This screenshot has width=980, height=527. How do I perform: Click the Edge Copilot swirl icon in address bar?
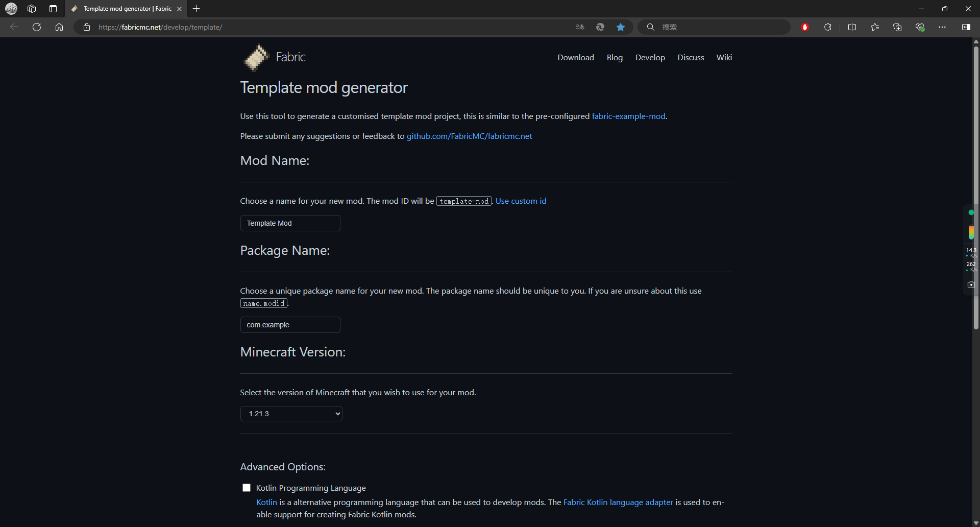tap(600, 27)
